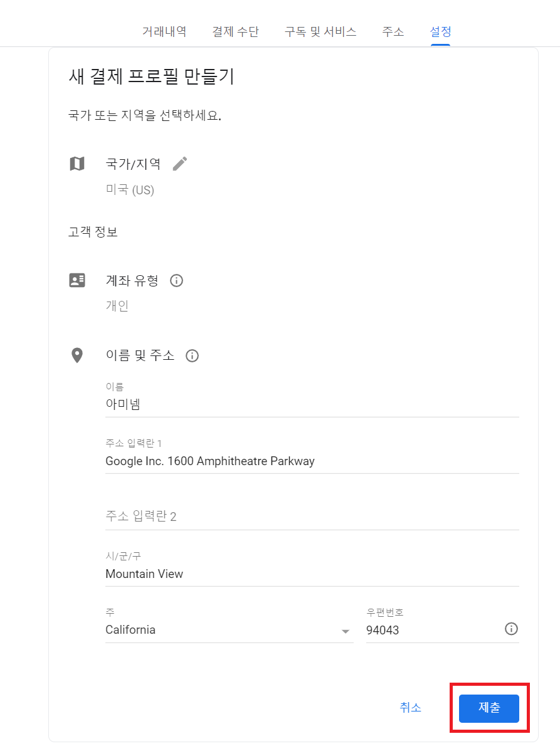Click the info icon next to 이름 및 주소

193,356
